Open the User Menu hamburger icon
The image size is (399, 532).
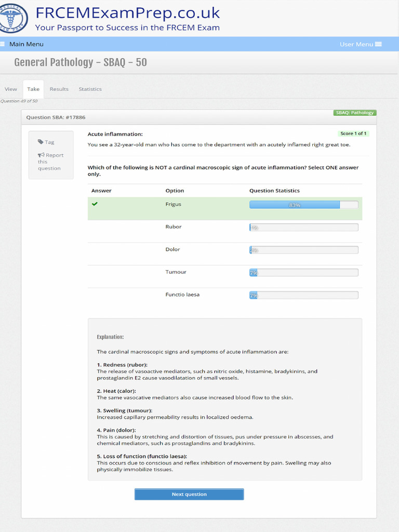[378, 44]
